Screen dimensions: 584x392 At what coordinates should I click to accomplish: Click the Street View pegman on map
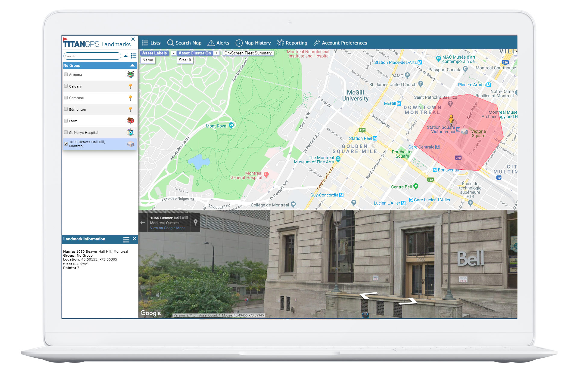click(x=451, y=119)
